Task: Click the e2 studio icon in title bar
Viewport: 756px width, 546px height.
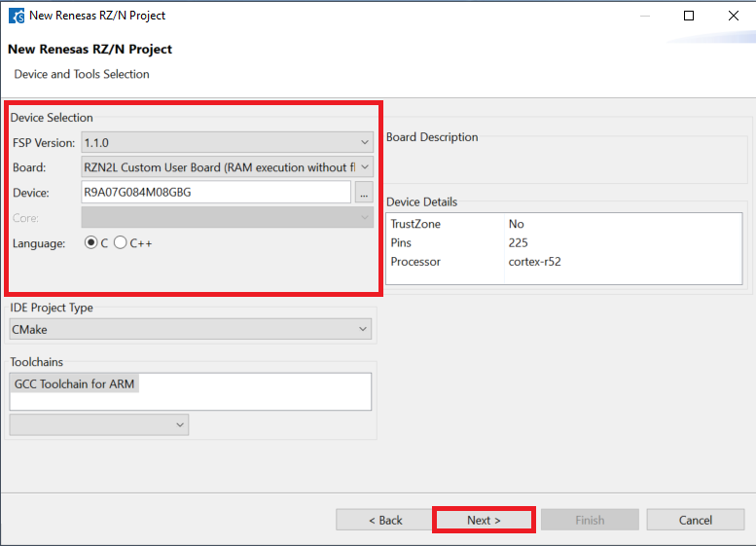Action: click(x=17, y=16)
